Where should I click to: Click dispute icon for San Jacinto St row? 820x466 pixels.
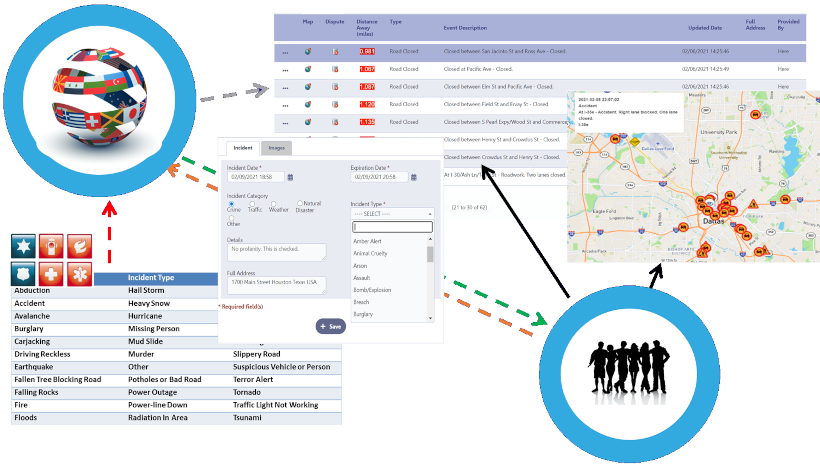pos(335,51)
